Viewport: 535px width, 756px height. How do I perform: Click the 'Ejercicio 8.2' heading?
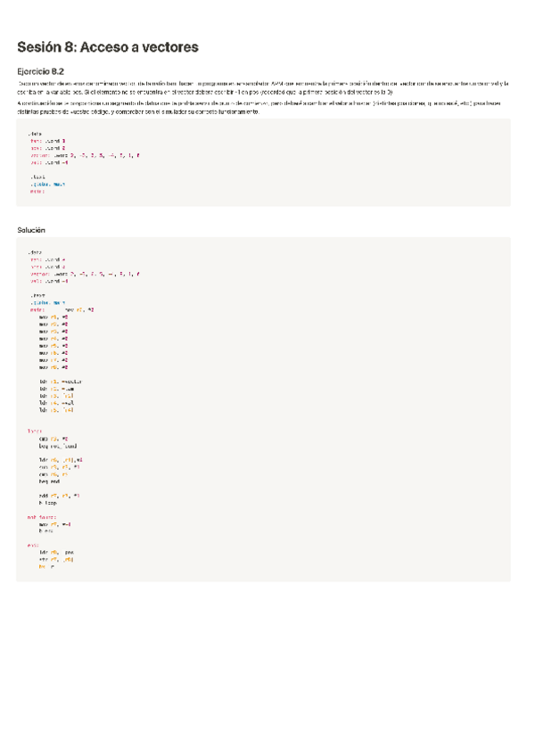coord(41,71)
